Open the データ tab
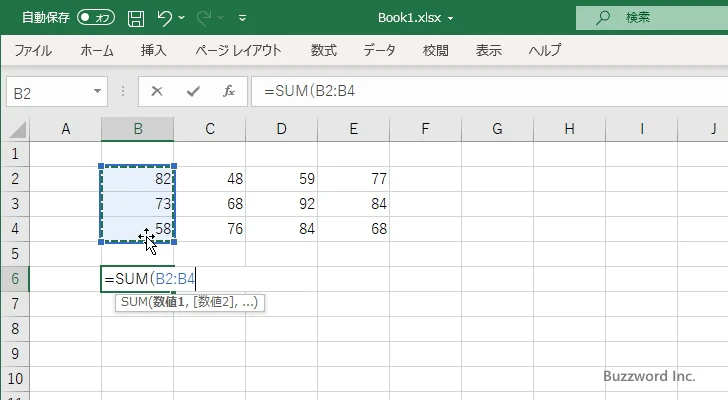Viewport: 728px width, 400px height. pos(379,50)
